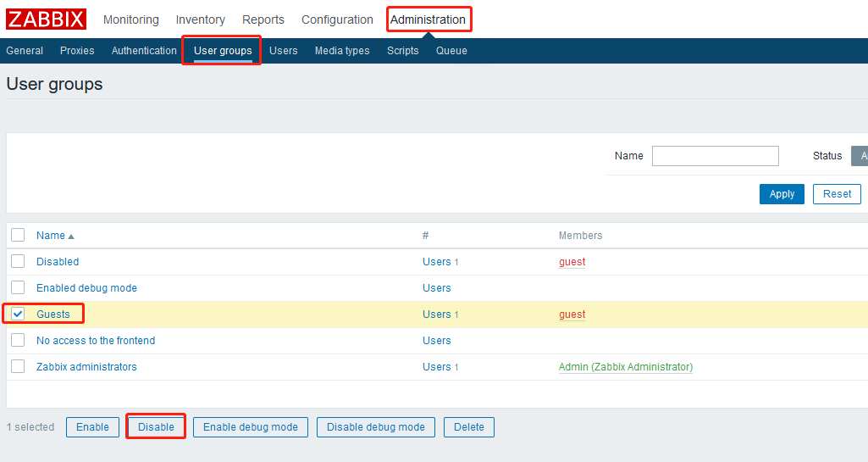Click the Disable button
868x462 pixels.
(x=156, y=427)
